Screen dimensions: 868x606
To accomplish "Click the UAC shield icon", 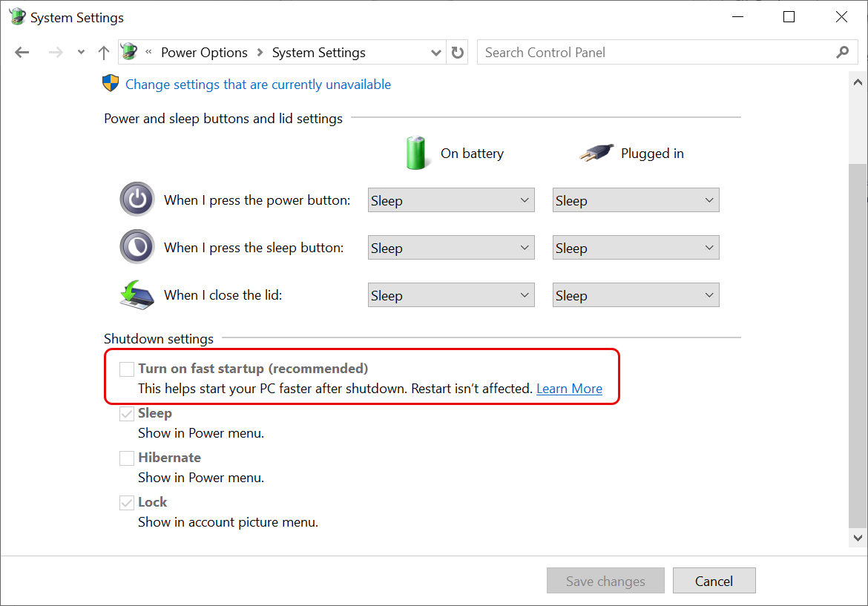I will (x=111, y=84).
